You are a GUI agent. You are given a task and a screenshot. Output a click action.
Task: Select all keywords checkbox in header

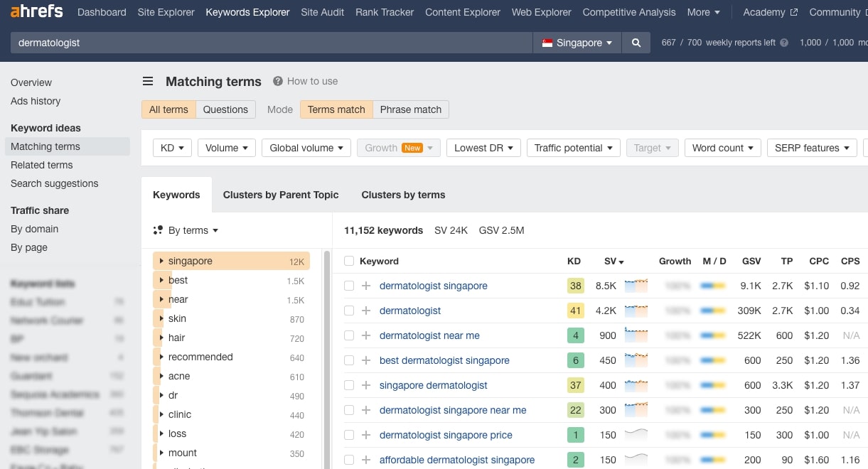pos(349,261)
